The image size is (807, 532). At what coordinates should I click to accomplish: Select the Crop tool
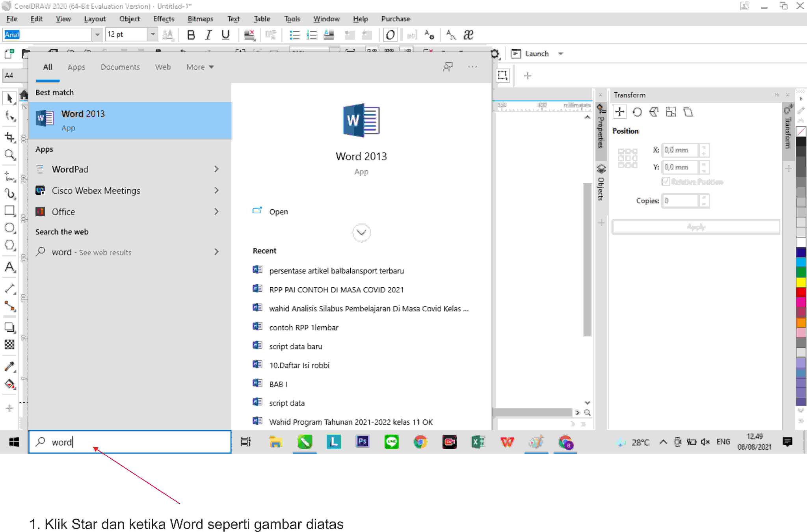(x=9, y=137)
